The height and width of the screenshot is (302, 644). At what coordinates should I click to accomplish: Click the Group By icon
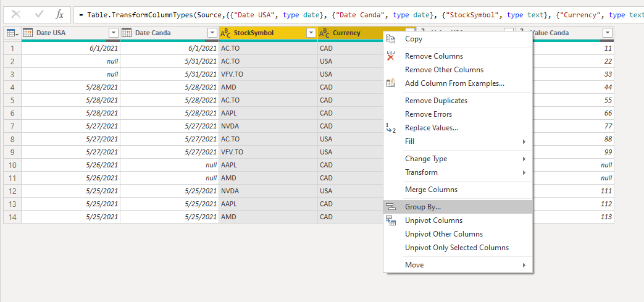(x=391, y=207)
